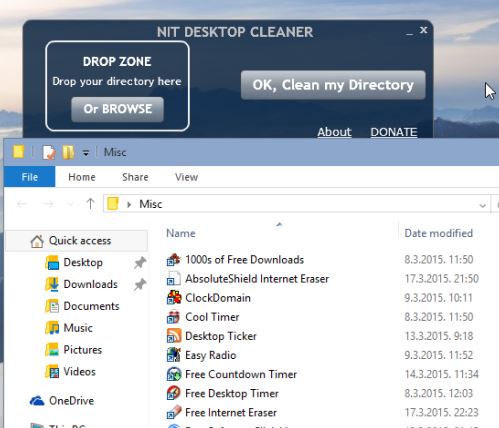Image resolution: width=499 pixels, height=428 pixels.
Task: Open Customize Quick Access Toolbar dropdown
Action: pos(86,153)
